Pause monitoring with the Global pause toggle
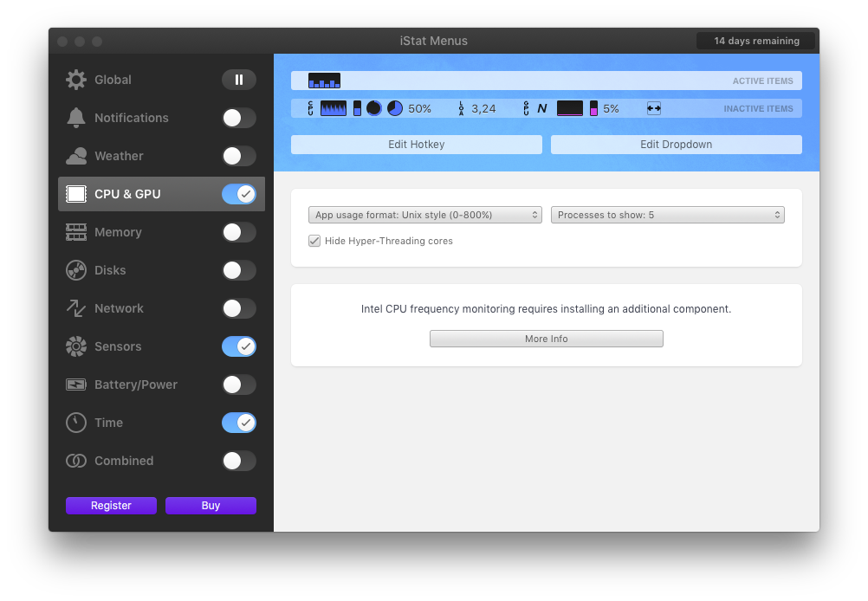The height and width of the screenshot is (601, 868). (x=239, y=80)
